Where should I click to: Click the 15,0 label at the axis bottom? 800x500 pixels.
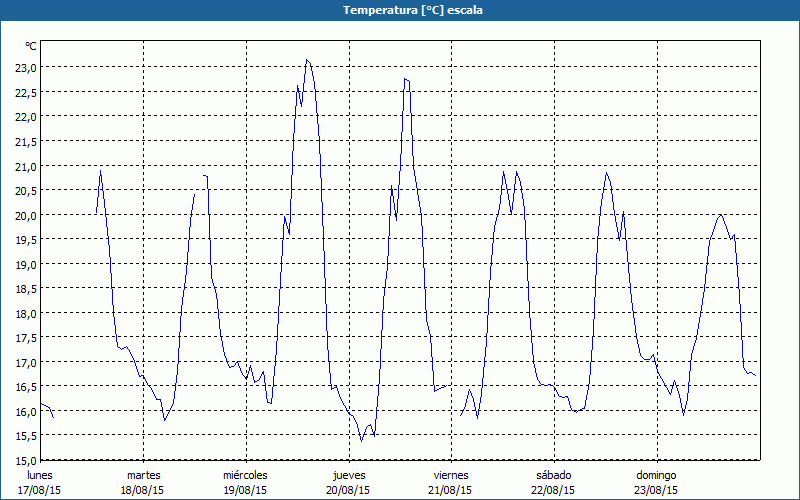[25, 460]
